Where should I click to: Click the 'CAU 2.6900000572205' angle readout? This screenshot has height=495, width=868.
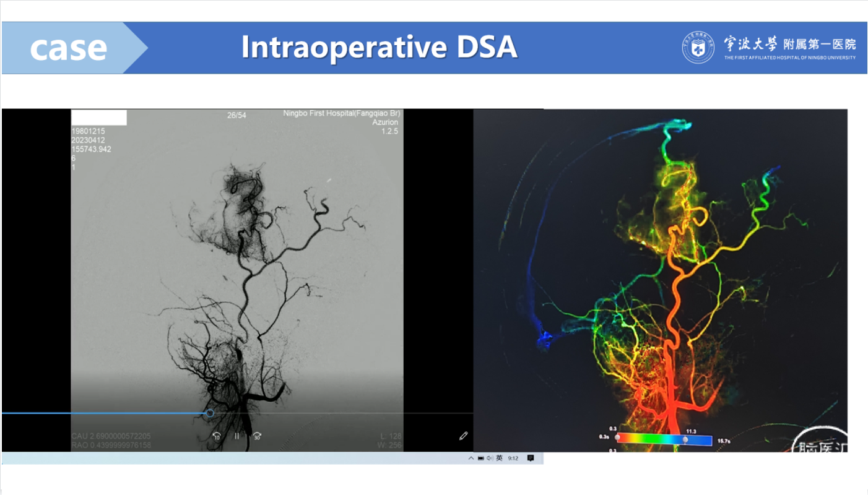(x=111, y=436)
